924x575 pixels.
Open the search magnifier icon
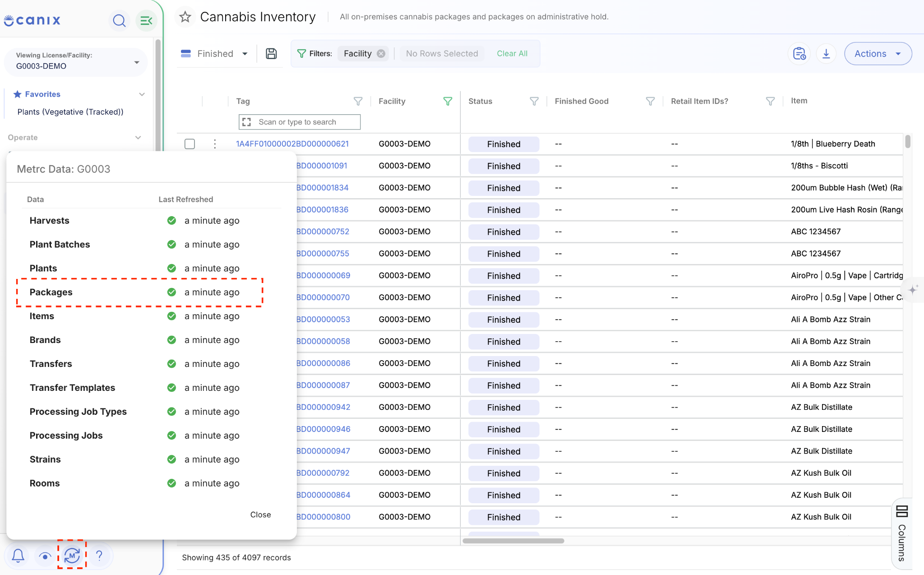[119, 20]
